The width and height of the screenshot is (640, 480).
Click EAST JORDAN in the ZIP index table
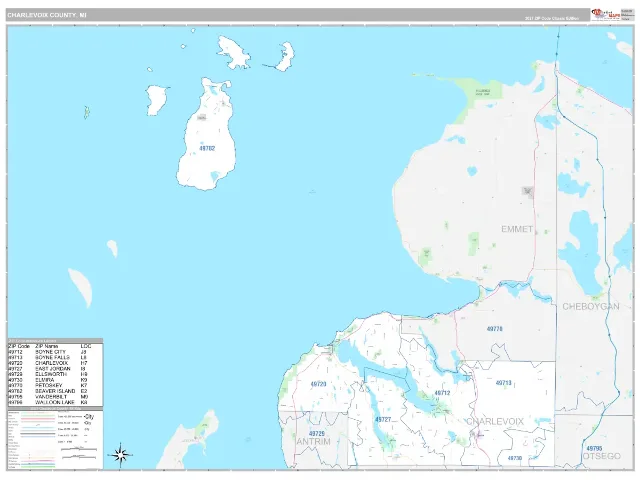click(x=53, y=369)
